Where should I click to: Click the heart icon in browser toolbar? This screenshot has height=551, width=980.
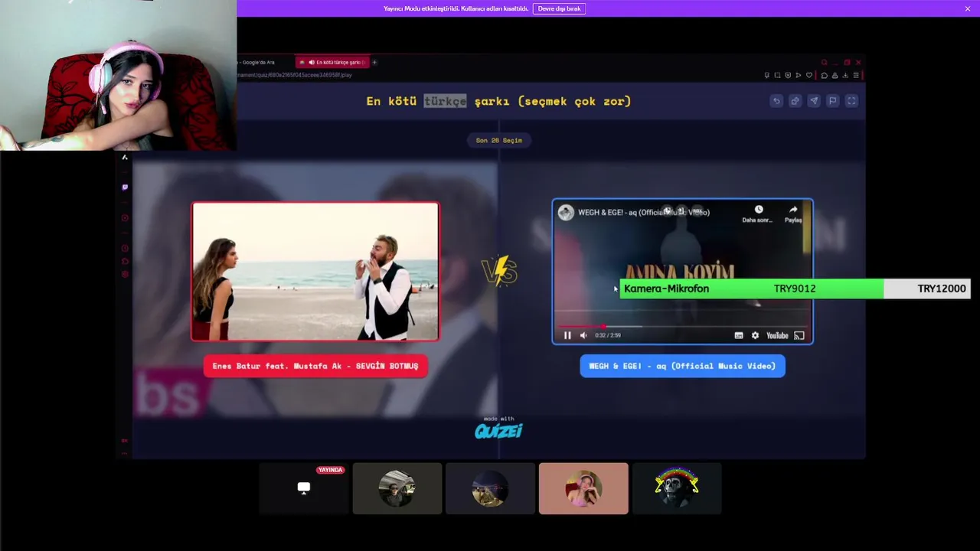tap(809, 75)
